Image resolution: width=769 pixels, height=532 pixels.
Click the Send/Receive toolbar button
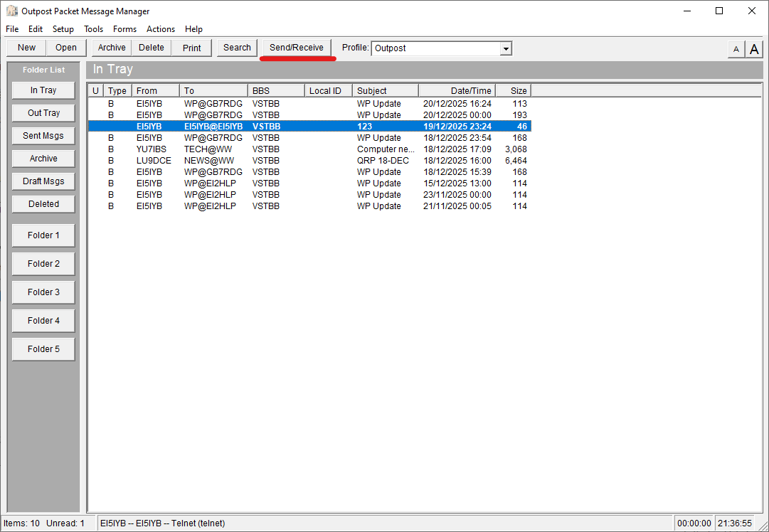click(296, 48)
